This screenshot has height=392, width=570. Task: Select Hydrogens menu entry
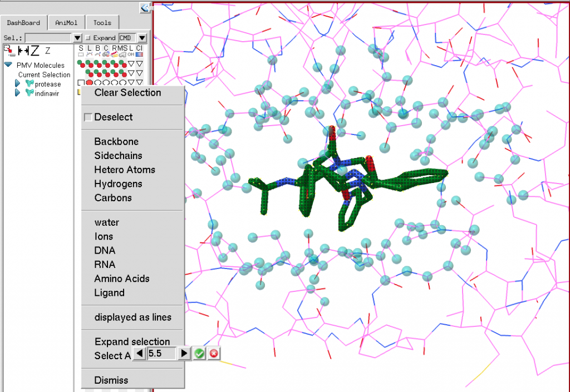point(118,184)
